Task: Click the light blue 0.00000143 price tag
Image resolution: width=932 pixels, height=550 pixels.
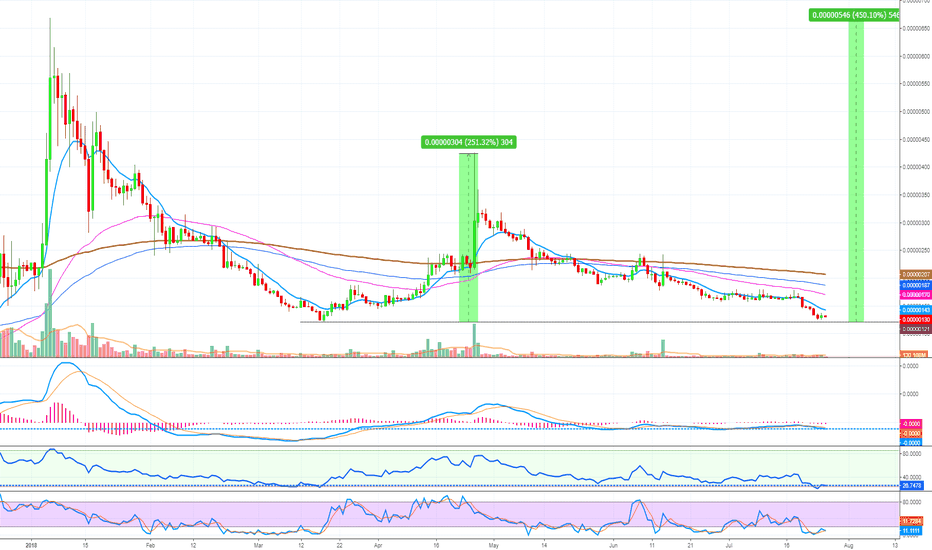Action: (915, 310)
